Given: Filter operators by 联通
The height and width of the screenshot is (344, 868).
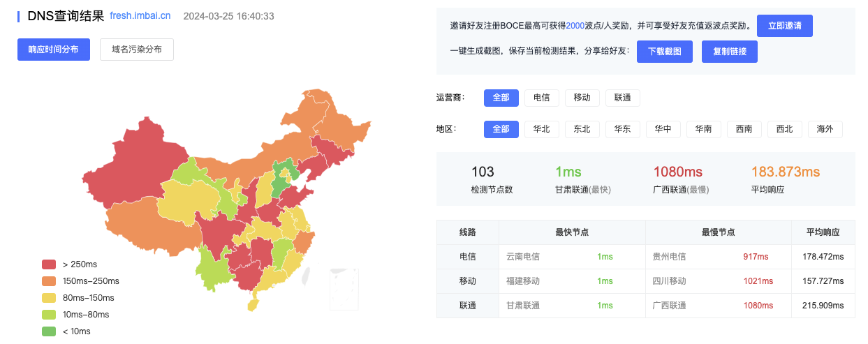Looking at the screenshot, I should click(623, 98).
